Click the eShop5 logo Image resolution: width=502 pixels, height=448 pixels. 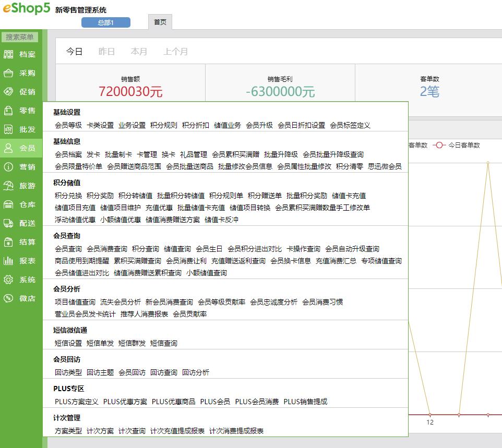(x=27, y=8)
